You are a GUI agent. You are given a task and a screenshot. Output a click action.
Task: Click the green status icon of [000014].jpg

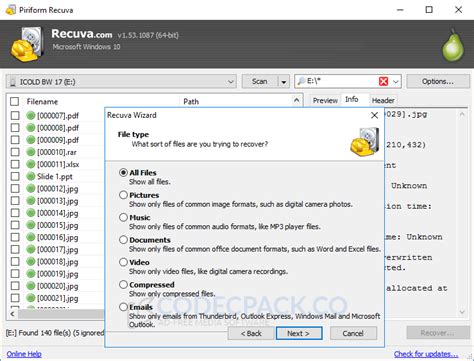tap(31, 213)
